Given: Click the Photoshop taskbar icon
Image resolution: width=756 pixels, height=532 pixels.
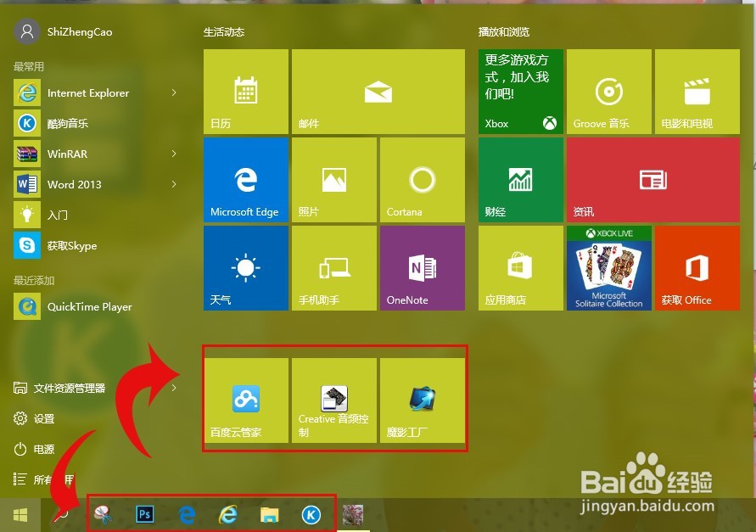Looking at the screenshot, I should pos(144,515).
